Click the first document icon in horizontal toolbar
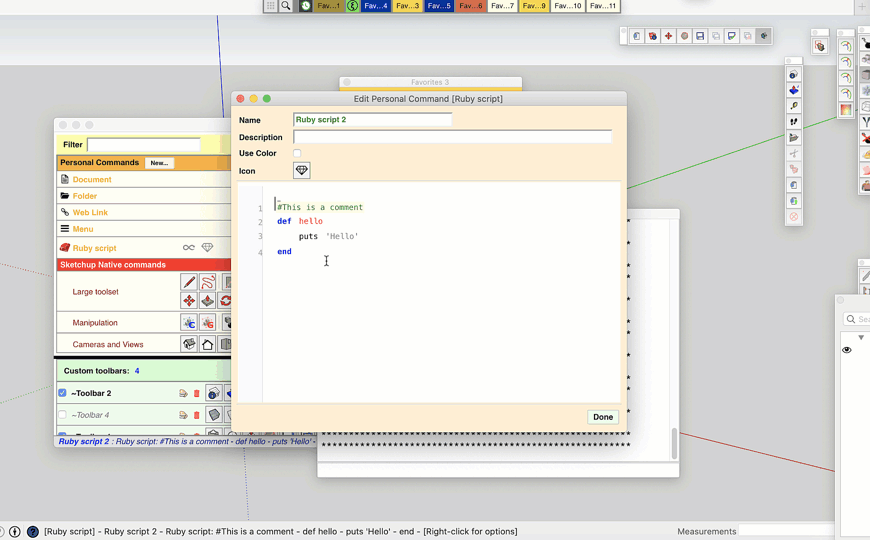This screenshot has height=540, width=870. pos(636,36)
